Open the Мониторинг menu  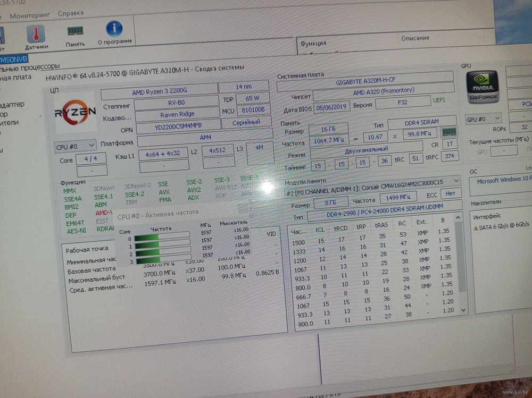click(x=30, y=14)
